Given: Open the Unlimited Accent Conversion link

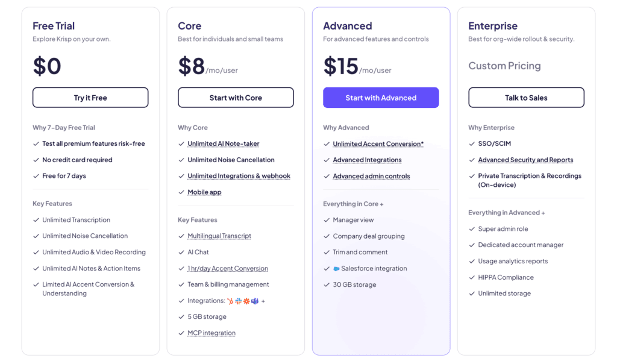Looking at the screenshot, I should pyautogui.click(x=378, y=144).
